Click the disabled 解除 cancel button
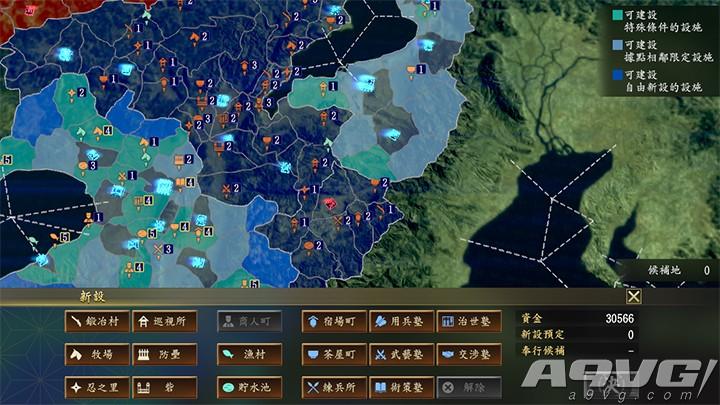 469,388
